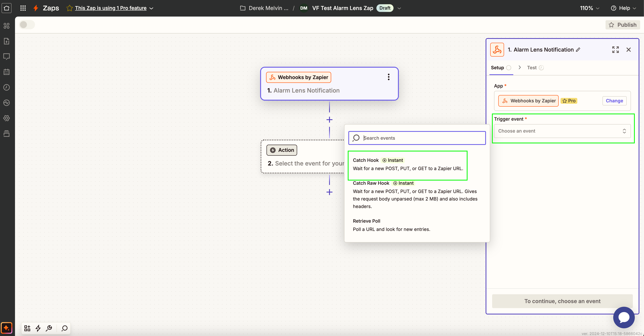Expand the 110% zoom level dropdown
This screenshot has width=644, height=336.
point(589,8)
